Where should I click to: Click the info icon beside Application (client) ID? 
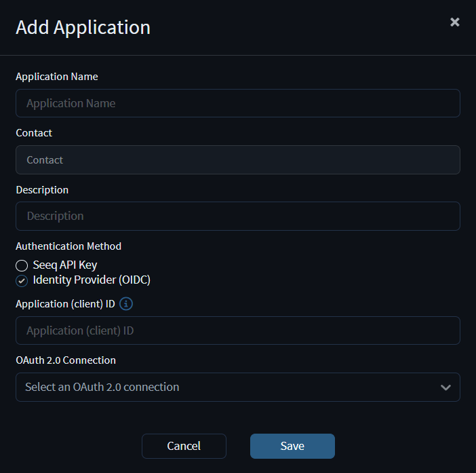126,303
